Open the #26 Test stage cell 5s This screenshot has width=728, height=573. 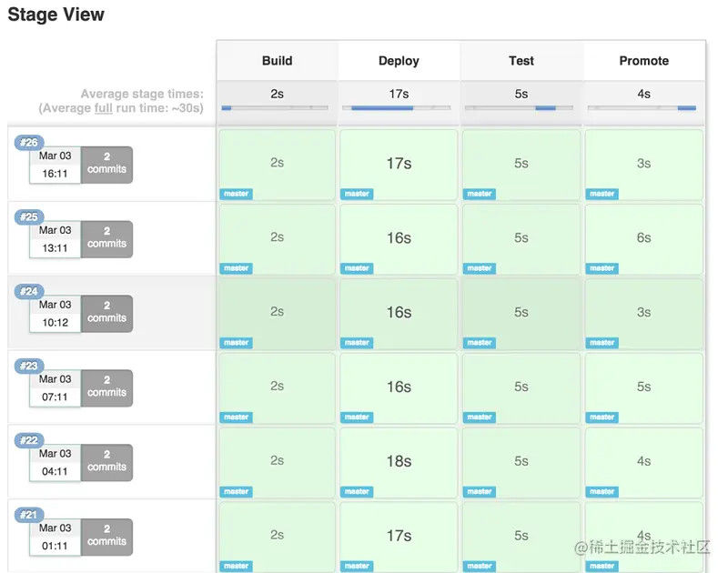tap(521, 165)
